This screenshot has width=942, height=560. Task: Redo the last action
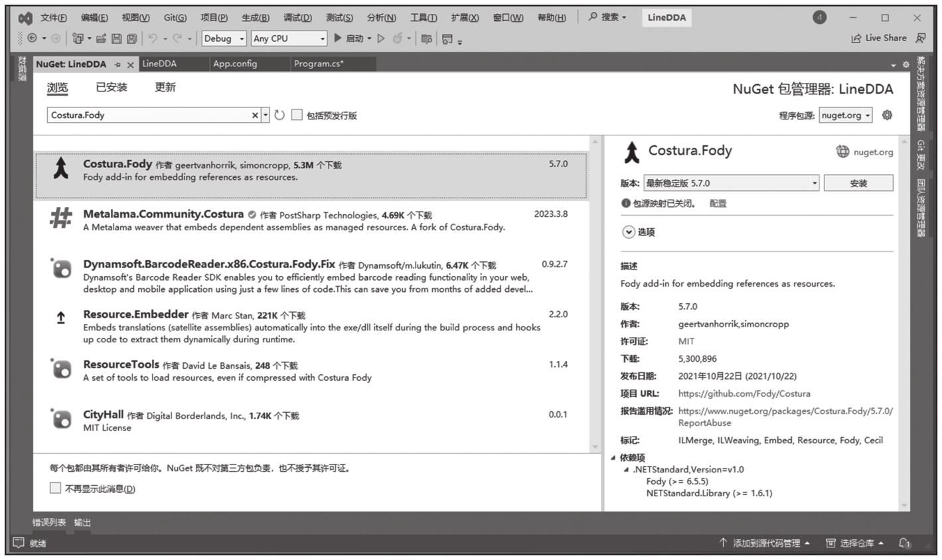coord(177,38)
